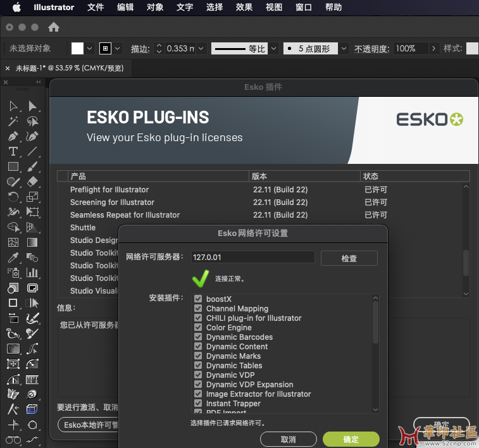479x448 pixels.
Task: Disable Dynamic Content plug-in
Action: [198, 346]
